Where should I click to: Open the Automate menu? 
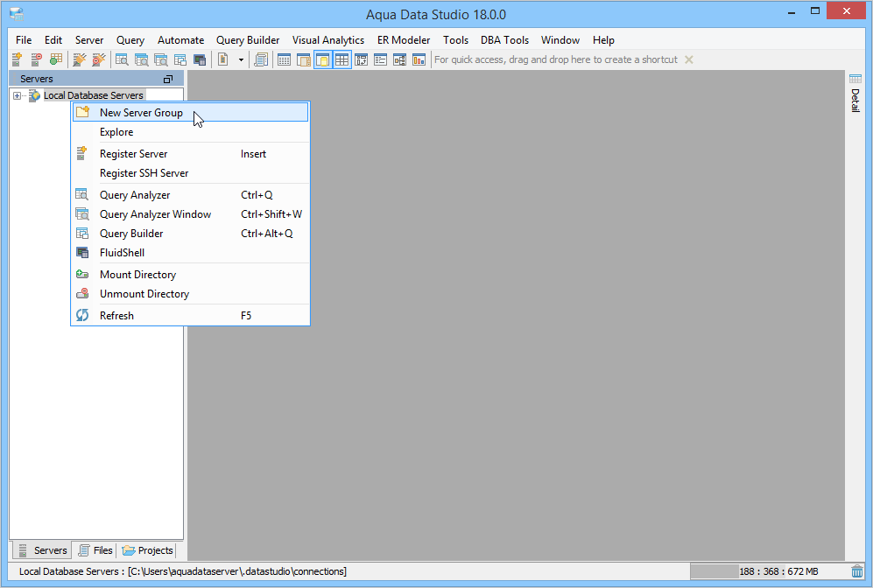click(180, 40)
